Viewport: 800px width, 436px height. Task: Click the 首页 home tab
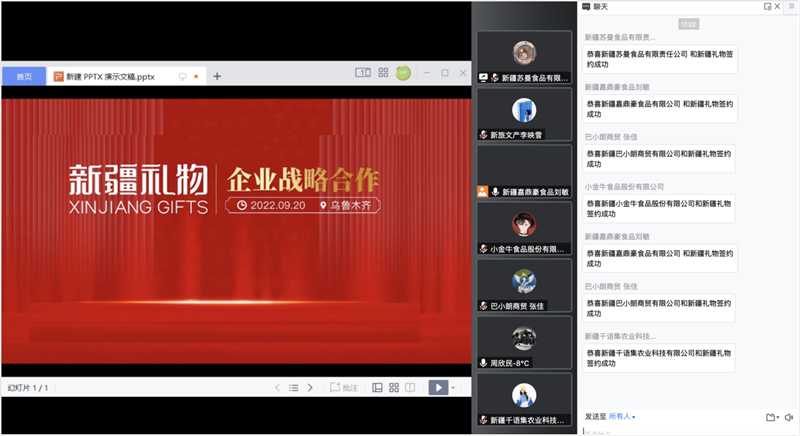[24, 76]
